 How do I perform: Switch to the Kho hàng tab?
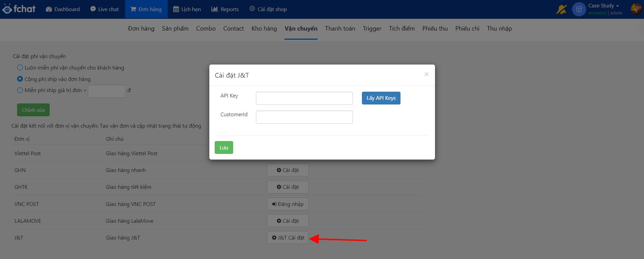click(264, 29)
